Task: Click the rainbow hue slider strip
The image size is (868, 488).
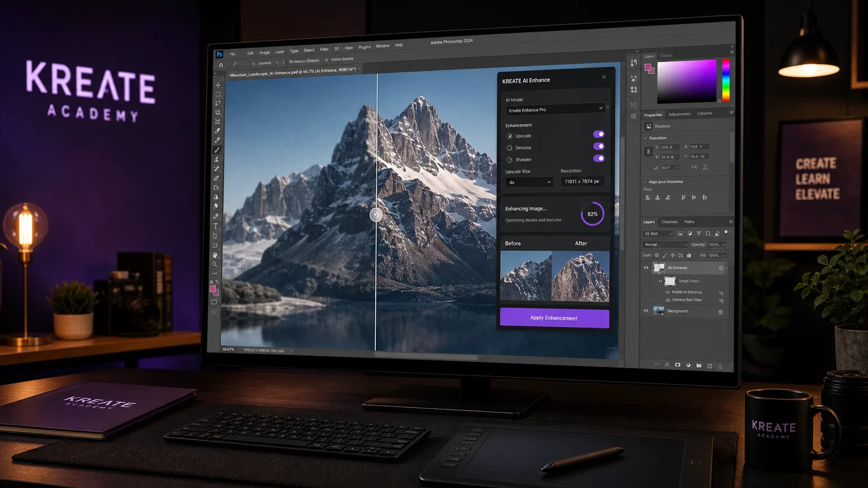Action: coord(726,81)
